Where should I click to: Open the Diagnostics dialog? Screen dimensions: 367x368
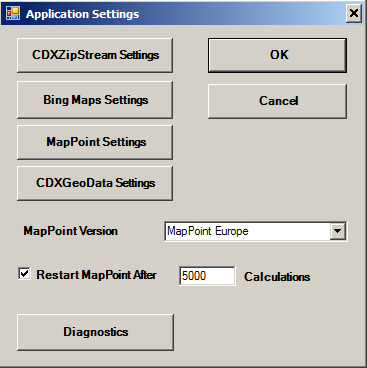[95, 332]
